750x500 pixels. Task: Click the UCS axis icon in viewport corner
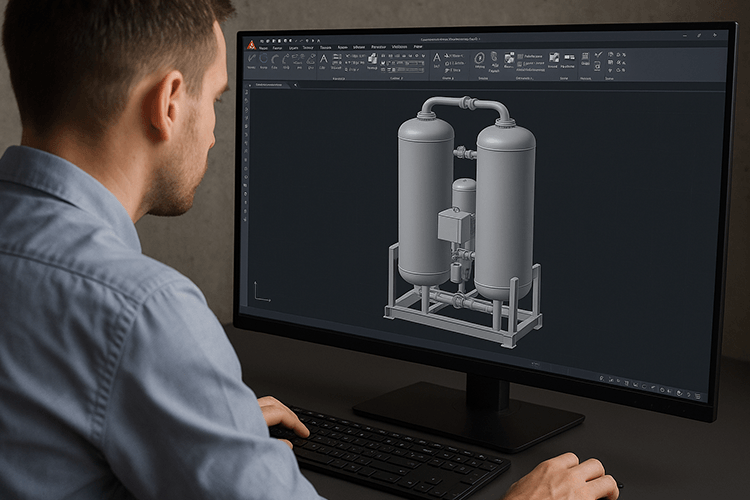(x=260, y=292)
